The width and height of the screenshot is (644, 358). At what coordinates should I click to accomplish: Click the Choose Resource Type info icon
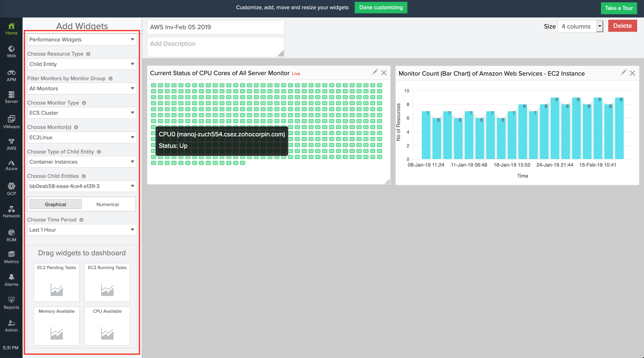[x=88, y=54]
